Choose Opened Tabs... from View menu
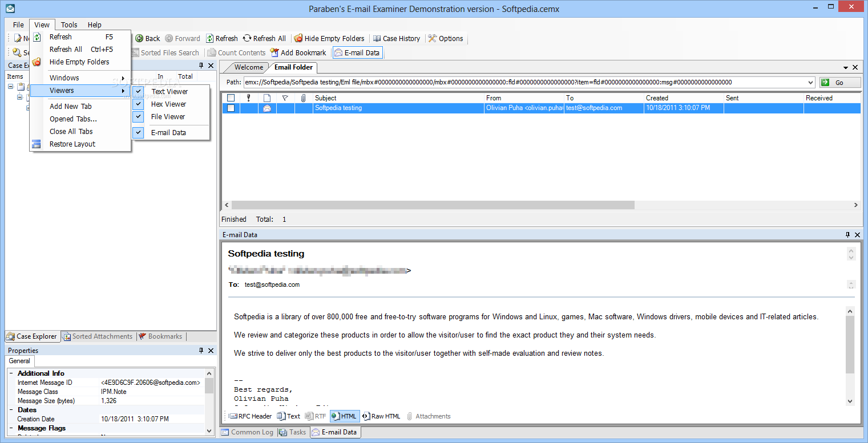Viewport: 868px width, 443px height. click(80, 119)
